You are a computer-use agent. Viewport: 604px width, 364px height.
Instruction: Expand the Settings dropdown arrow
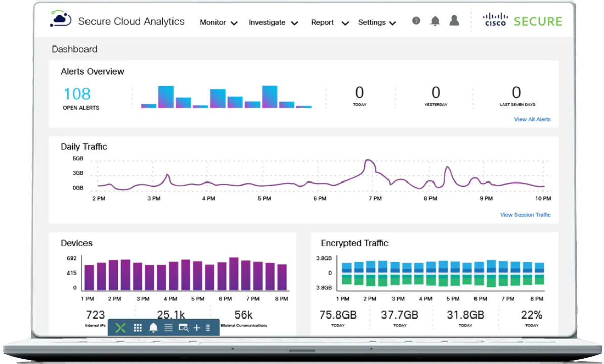(x=392, y=23)
